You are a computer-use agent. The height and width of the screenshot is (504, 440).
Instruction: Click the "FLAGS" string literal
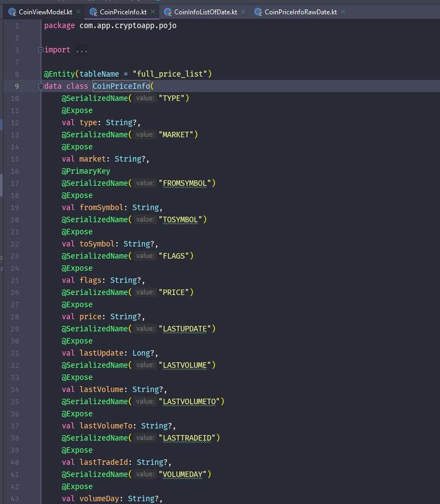(174, 256)
